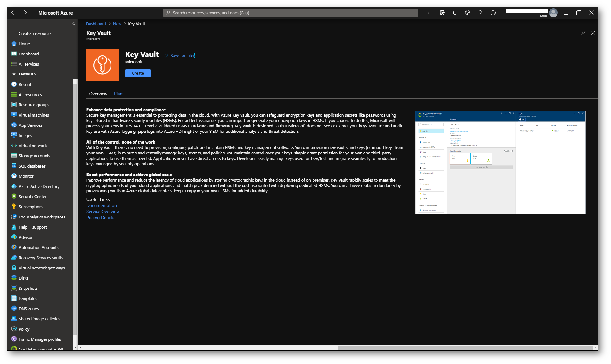Click the search resources input field
The image size is (611, 364).
[291, 13]
